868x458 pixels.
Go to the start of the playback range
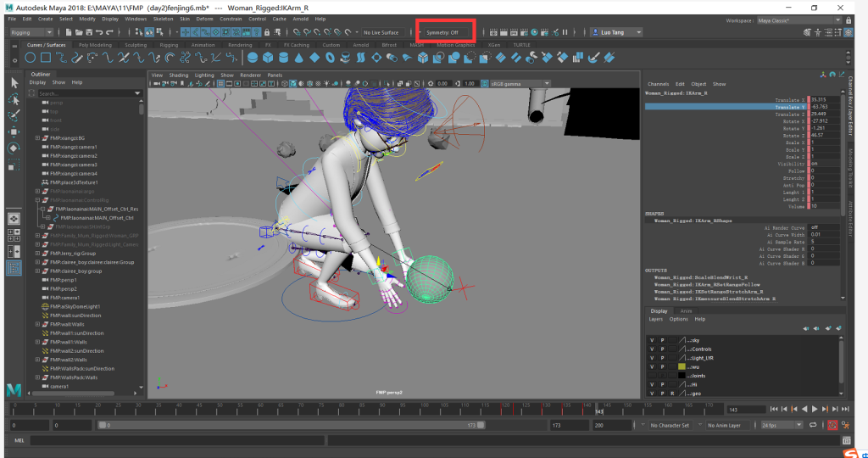coord(774,410)
